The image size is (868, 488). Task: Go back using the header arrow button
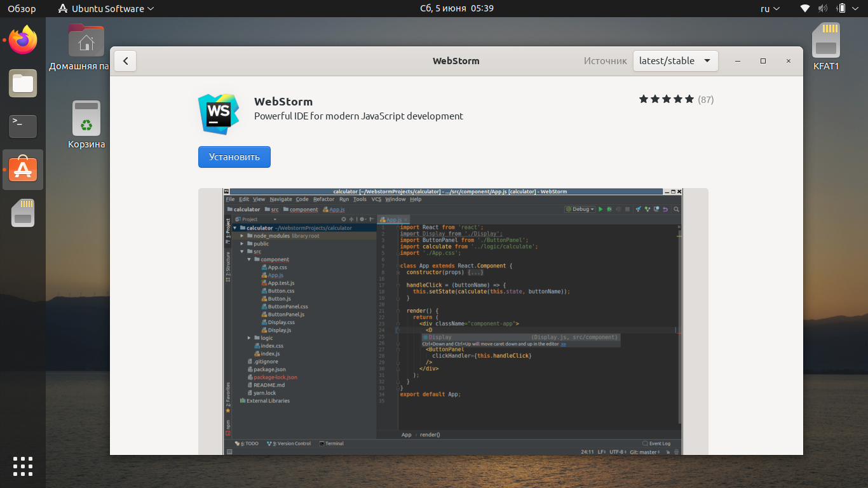[x=126, y=61]
